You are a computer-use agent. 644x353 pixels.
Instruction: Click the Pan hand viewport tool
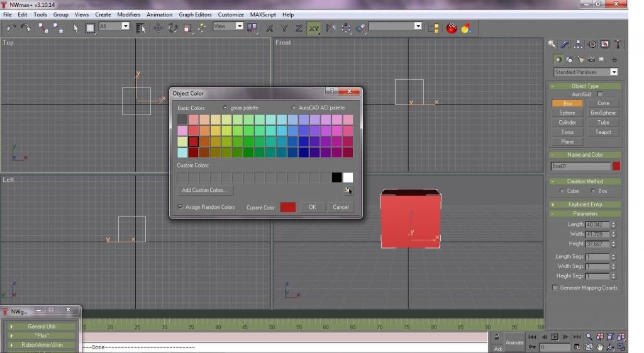tap(600, 347)
